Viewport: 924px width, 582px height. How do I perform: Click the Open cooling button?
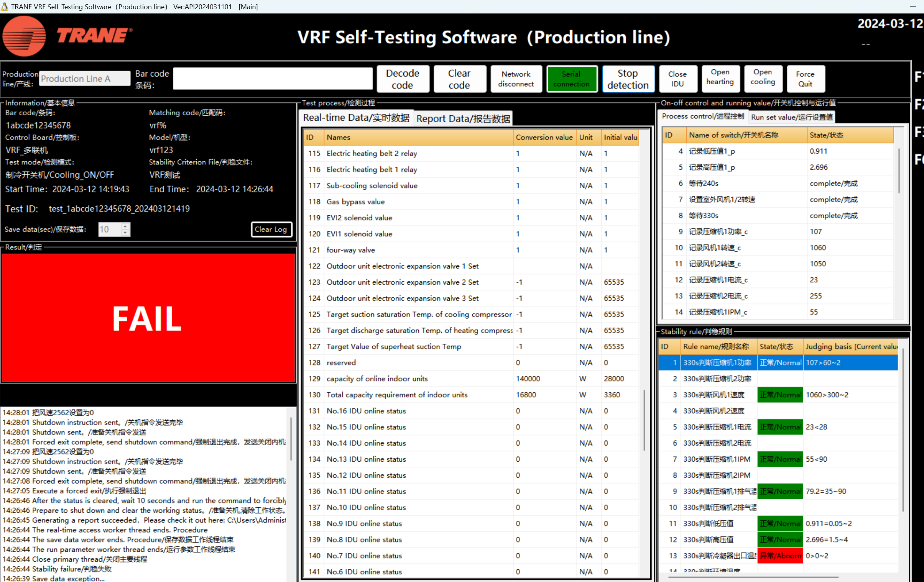763,79
